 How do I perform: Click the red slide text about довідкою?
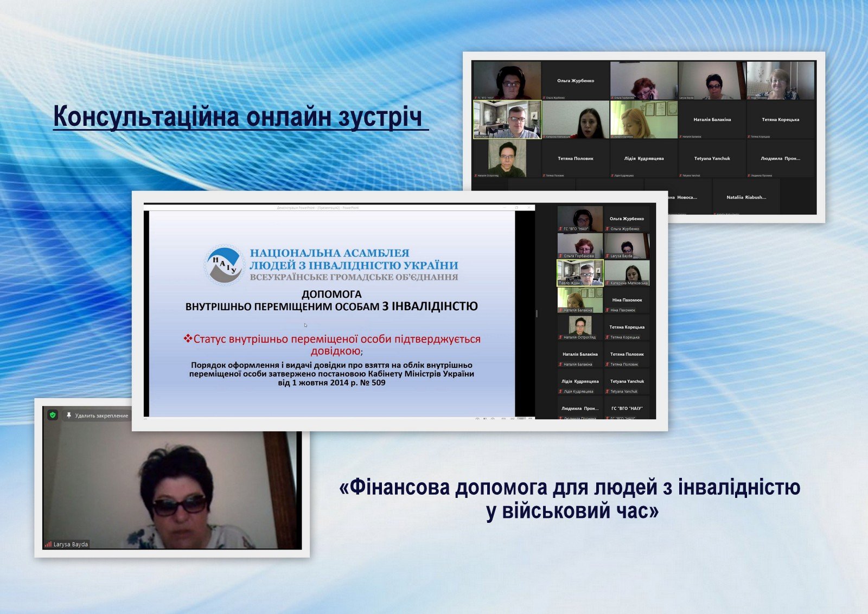[331, 344]
